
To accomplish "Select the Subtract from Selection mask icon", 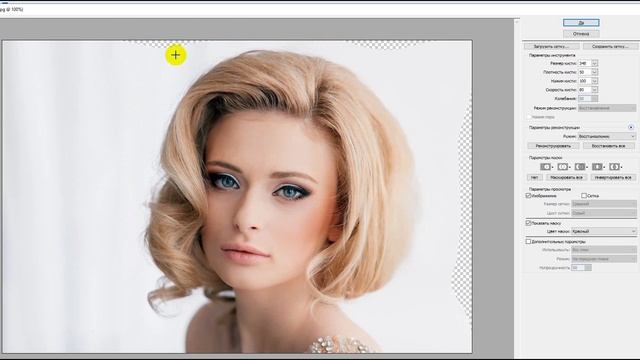I will [580, 167].
